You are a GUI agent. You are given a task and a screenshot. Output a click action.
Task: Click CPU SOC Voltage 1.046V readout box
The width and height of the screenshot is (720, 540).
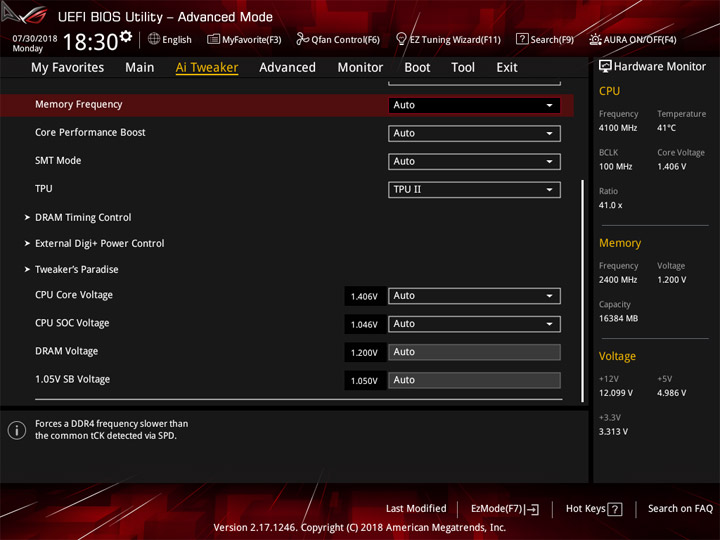[365, 325]
